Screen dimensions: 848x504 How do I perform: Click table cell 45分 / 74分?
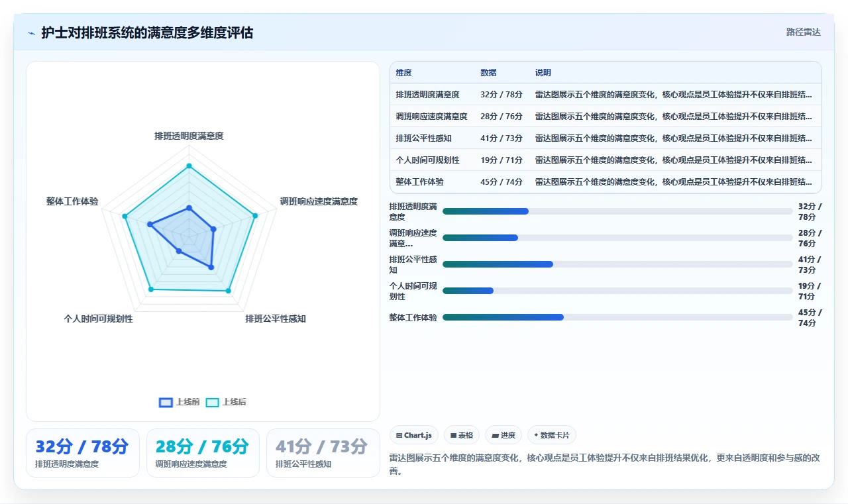click(x=502, y=181)
